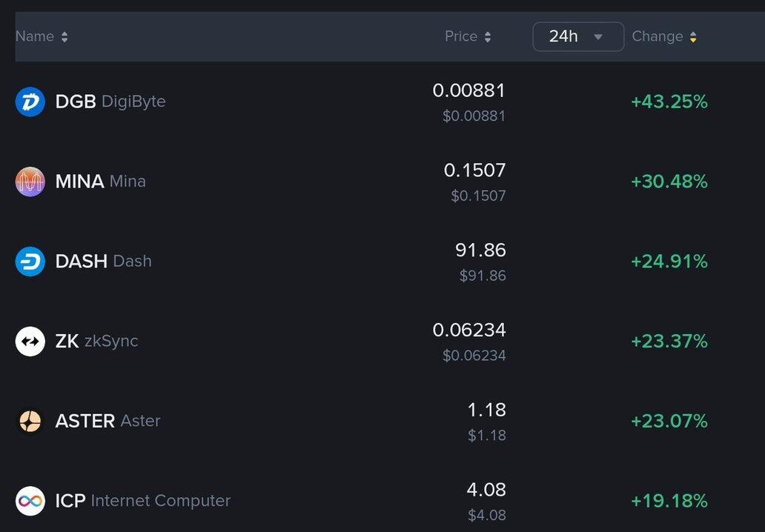Click DGB +43.25% change value
The width and height of the screenshot is (765, 532).
pos(669,102)
